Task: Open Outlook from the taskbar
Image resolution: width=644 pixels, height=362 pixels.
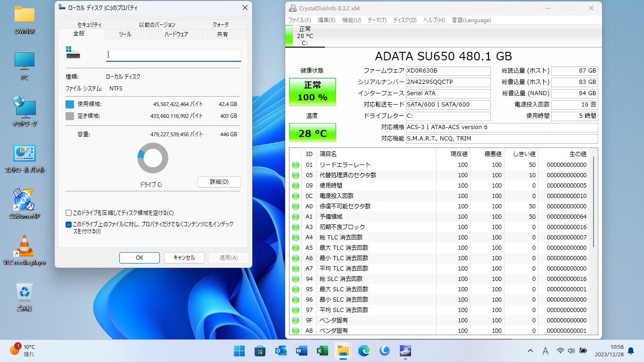Action: [281, 351]
